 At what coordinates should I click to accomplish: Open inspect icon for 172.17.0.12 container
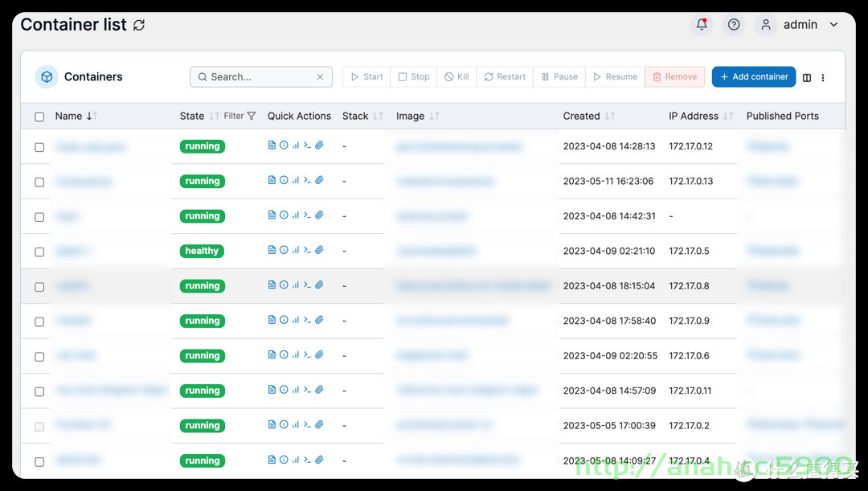(284, 145)
